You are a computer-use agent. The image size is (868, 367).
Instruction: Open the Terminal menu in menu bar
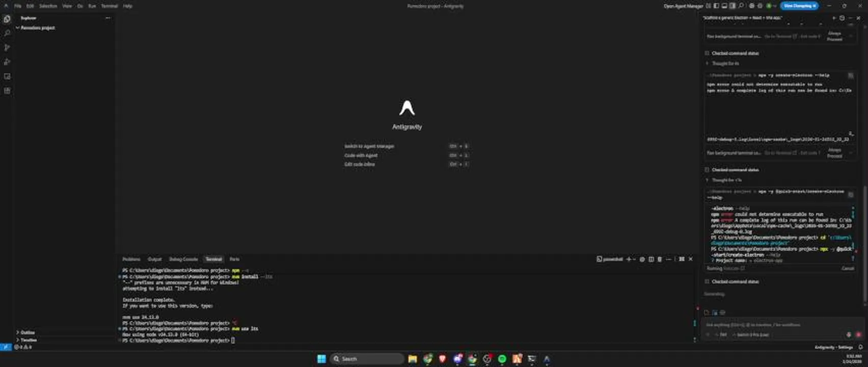tap(110, 6)
